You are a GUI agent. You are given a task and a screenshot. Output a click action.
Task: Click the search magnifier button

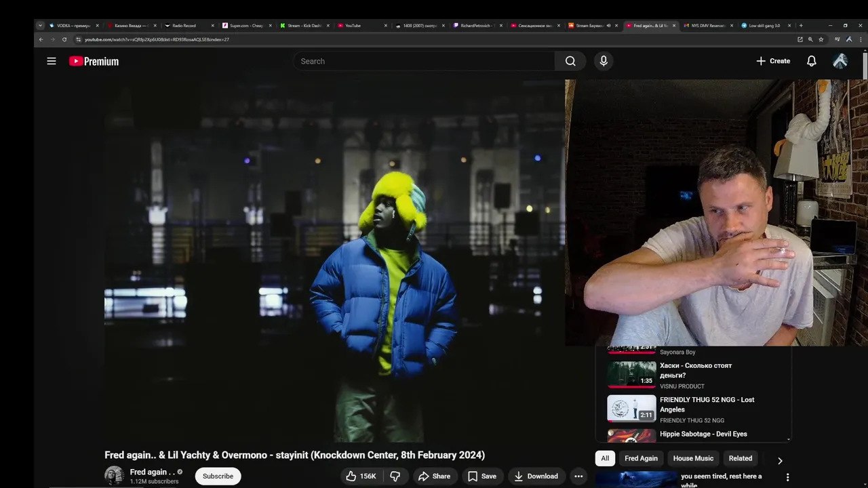click(570, 61)
